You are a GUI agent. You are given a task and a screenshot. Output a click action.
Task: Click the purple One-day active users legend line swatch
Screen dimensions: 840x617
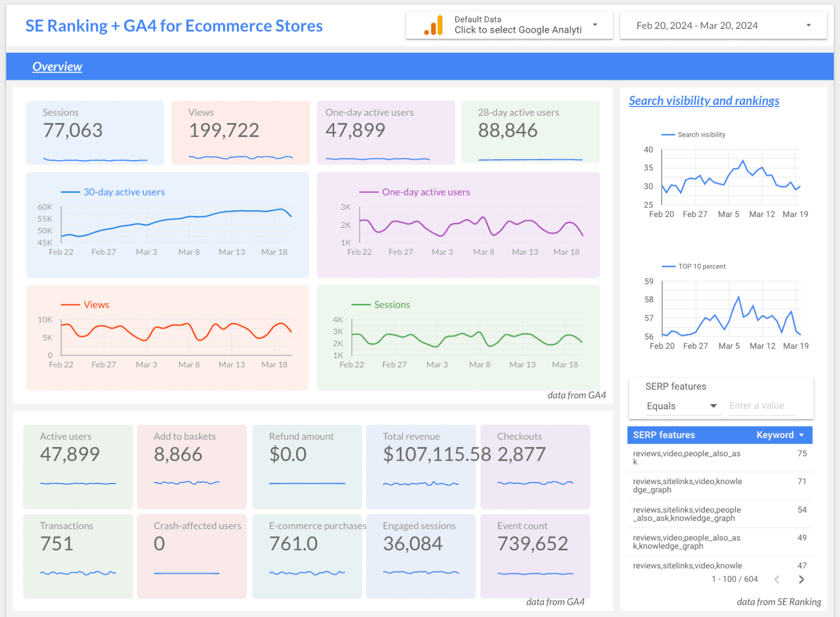(x=369, y=192)
